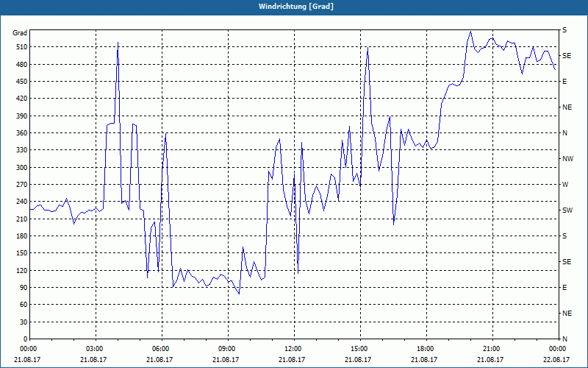Click the NW compass direction label

[x=567, y=159]
